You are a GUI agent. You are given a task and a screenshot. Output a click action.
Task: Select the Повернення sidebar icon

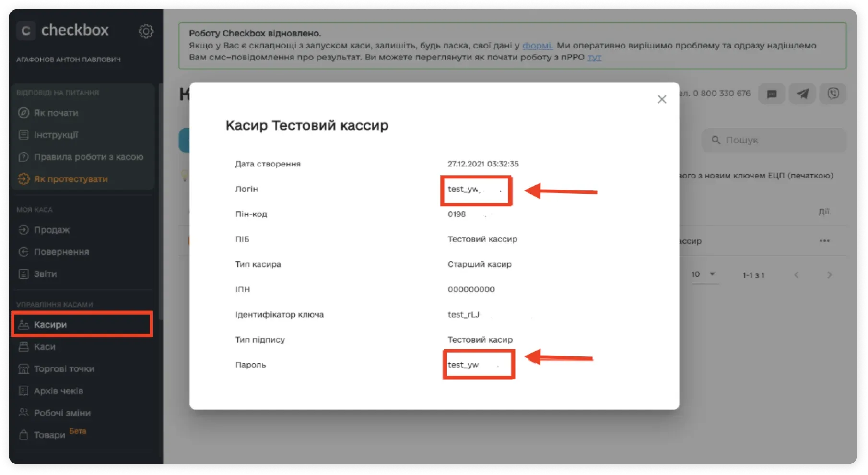(x=23, y=251)
